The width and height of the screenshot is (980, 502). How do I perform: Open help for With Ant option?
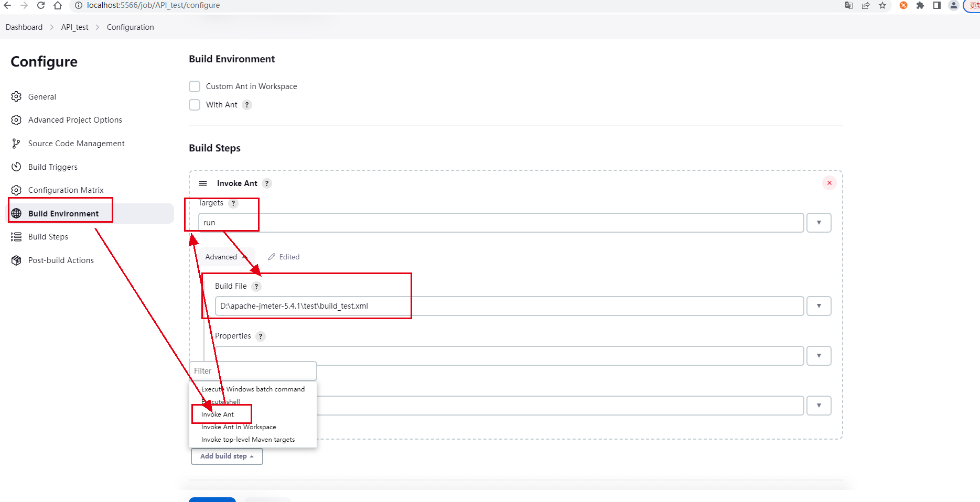[x=247, y=105]
